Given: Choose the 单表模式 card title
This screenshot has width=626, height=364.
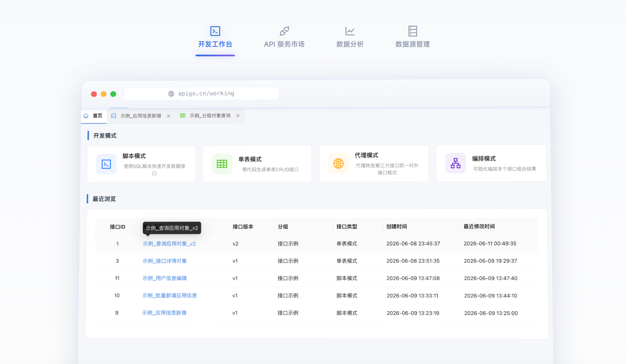Looking at the screenshot, I should point(250,159).
